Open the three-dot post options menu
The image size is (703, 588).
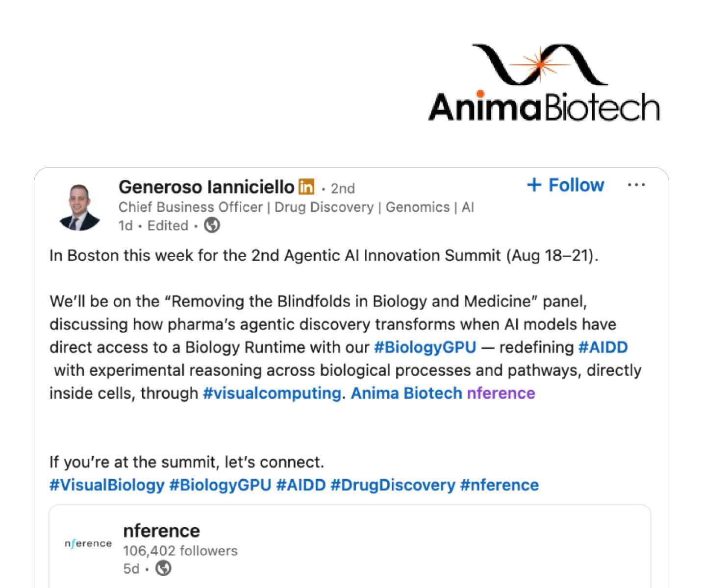[636, 185]
